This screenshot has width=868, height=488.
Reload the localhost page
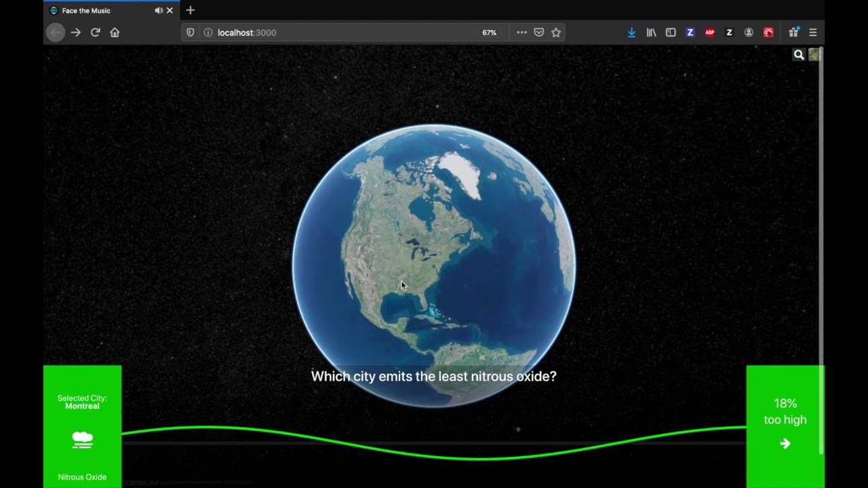(96, 33)
